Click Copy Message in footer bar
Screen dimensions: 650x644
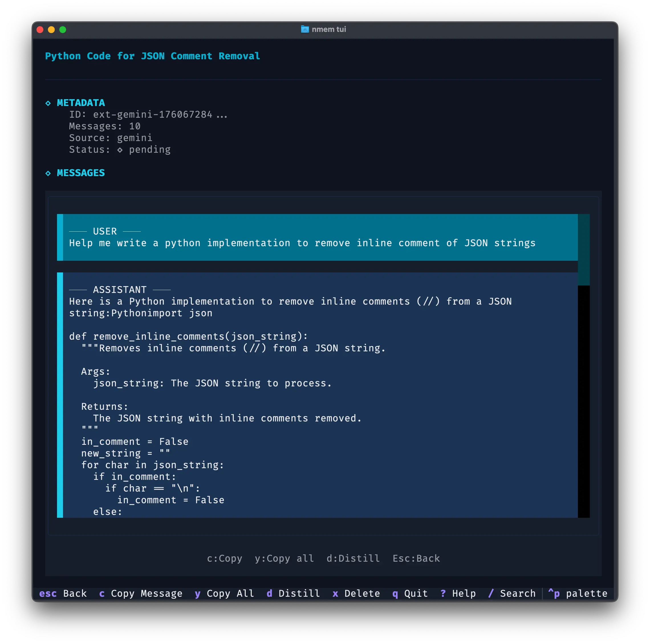[141, 594]
